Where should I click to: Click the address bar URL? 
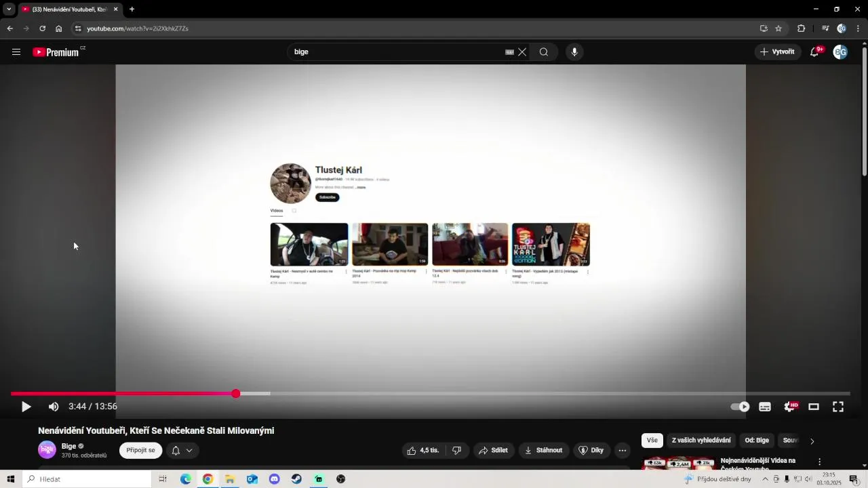click(x=138, y=28)
